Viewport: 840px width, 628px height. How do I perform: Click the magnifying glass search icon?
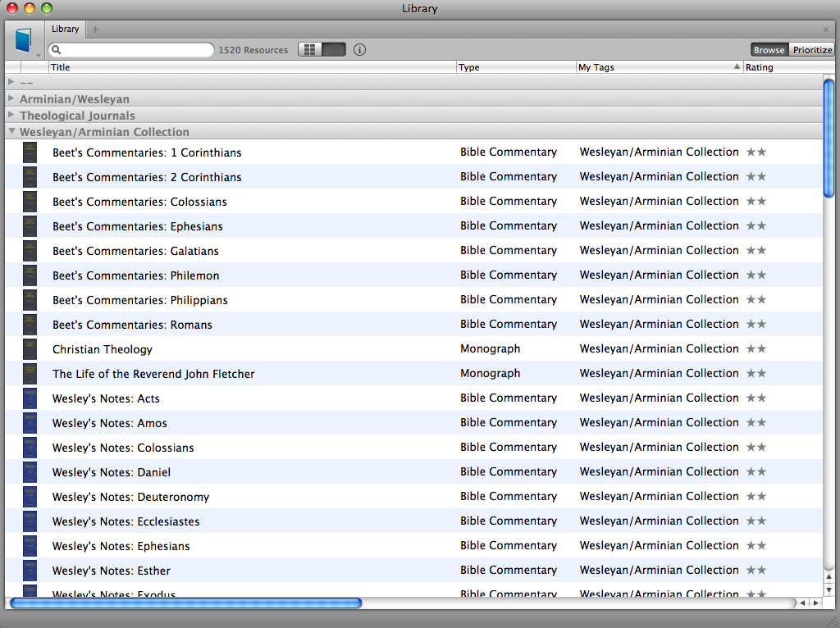(57, 50)
